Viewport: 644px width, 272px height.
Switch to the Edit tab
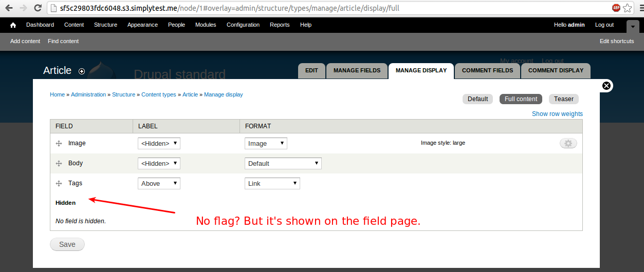312,71
